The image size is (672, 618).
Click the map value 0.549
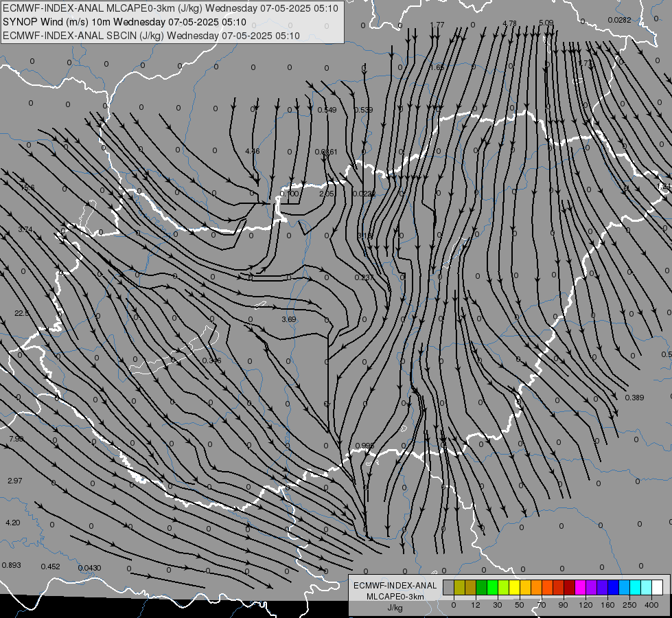click(x=327, y=110)
